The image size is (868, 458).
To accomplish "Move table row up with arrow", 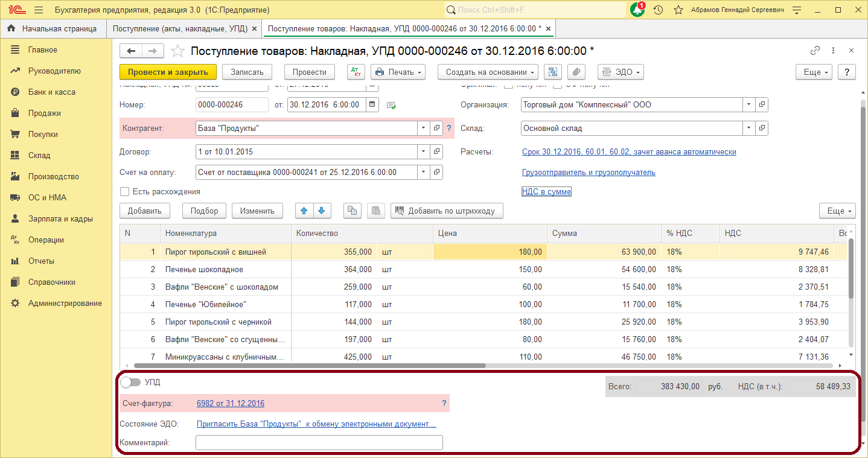I will coord(304,211).
